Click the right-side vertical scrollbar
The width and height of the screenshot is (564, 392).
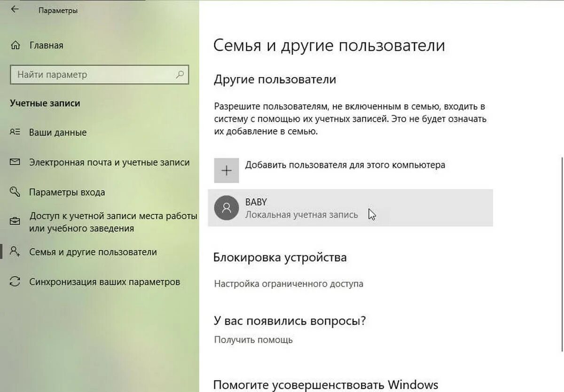(562, 254)
